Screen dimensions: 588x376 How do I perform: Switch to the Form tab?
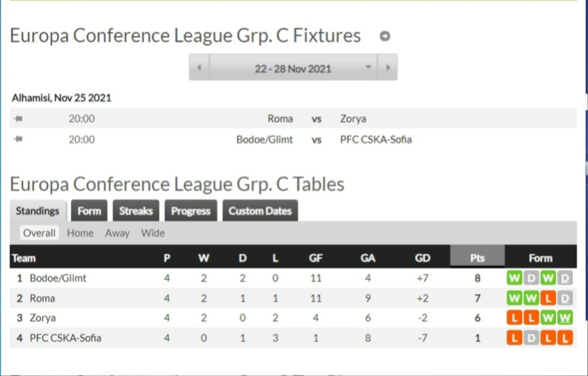(89, 211)
